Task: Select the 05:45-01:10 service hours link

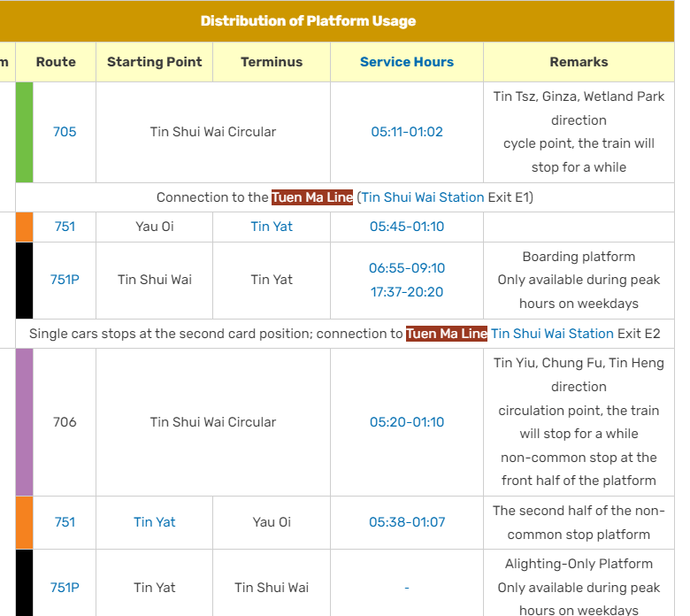Action: point(406,227)
